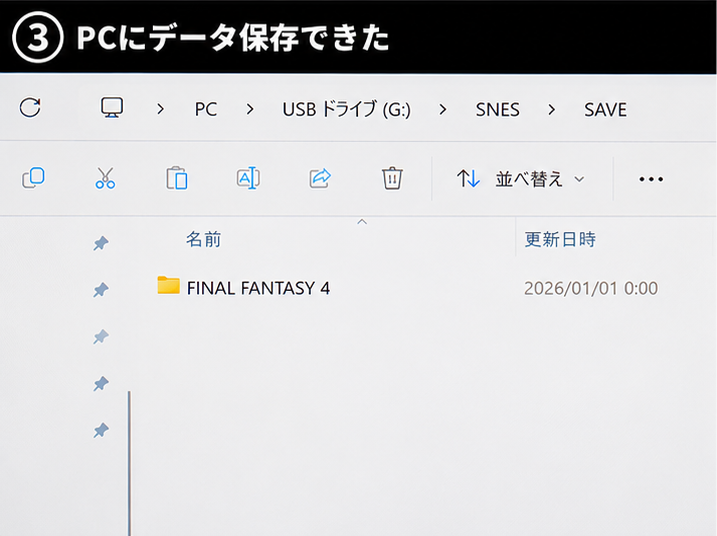
Task: Refresh the folder view
Action: pyautogui.click(x=30, y=108)
